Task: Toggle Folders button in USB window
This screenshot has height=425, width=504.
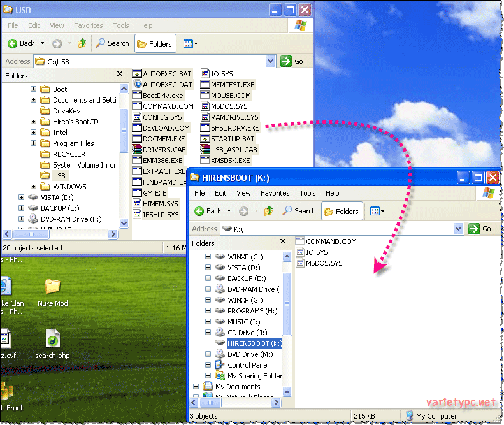Action: (155, 43)
